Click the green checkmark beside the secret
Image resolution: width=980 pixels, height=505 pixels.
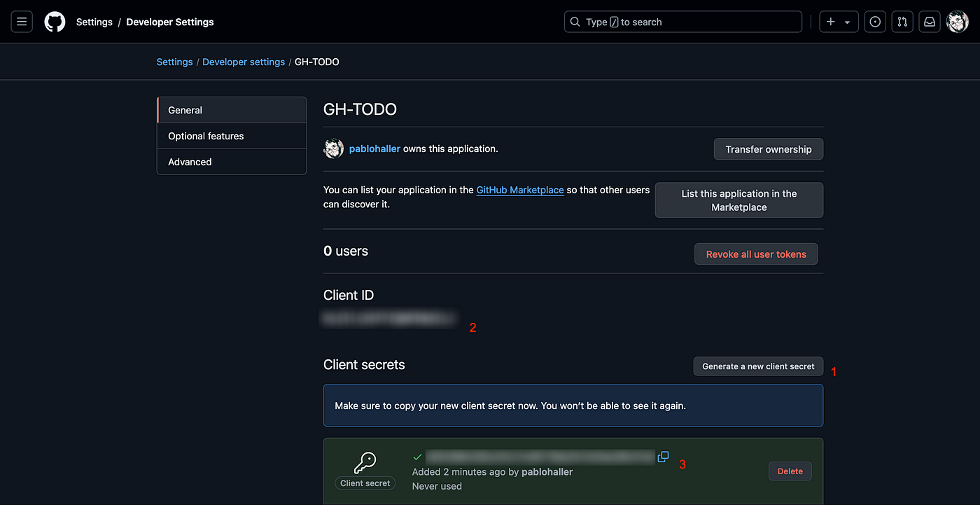417,457
